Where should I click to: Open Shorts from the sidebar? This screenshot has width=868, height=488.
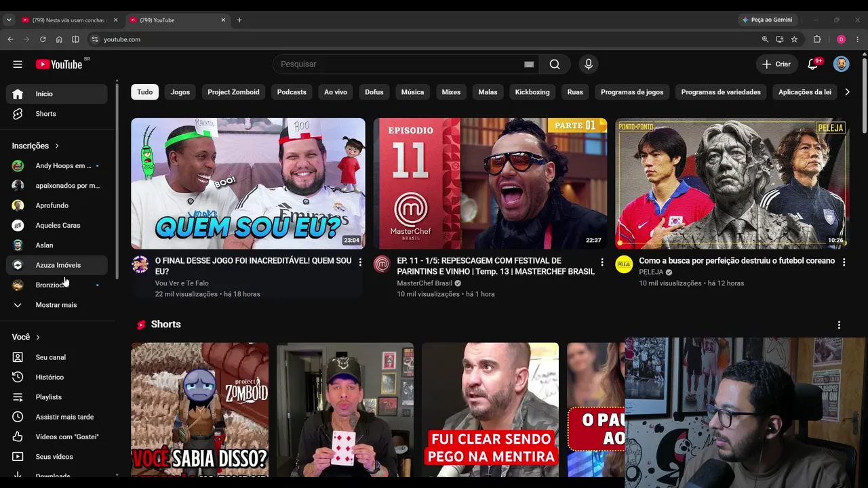click(x=57, y=114)
